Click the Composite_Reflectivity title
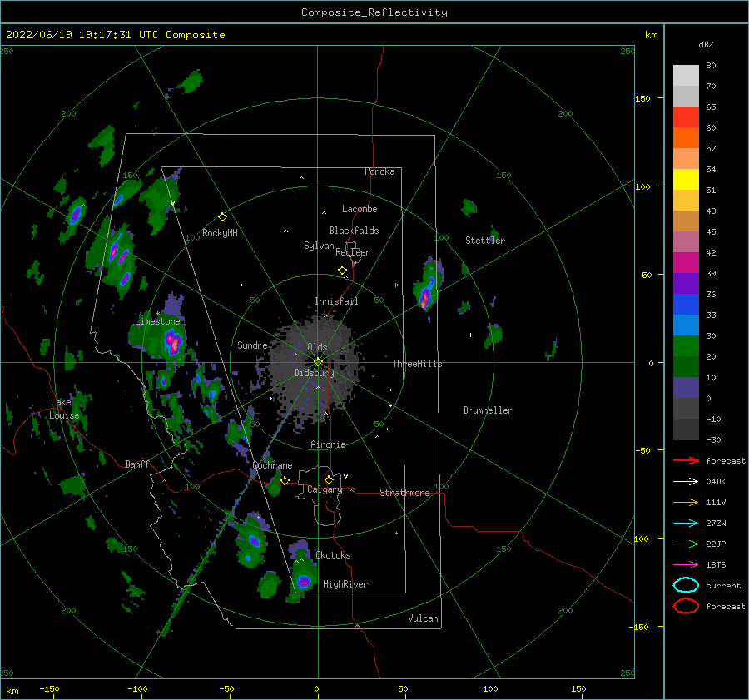 click(x=374, y=12)
